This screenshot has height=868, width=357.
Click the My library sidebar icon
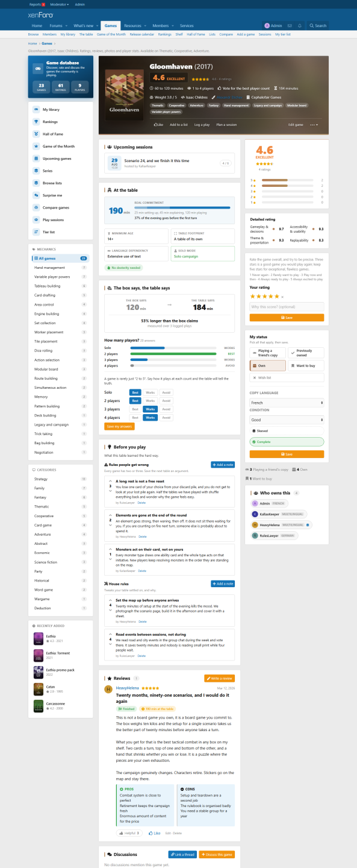coord(37,110)
